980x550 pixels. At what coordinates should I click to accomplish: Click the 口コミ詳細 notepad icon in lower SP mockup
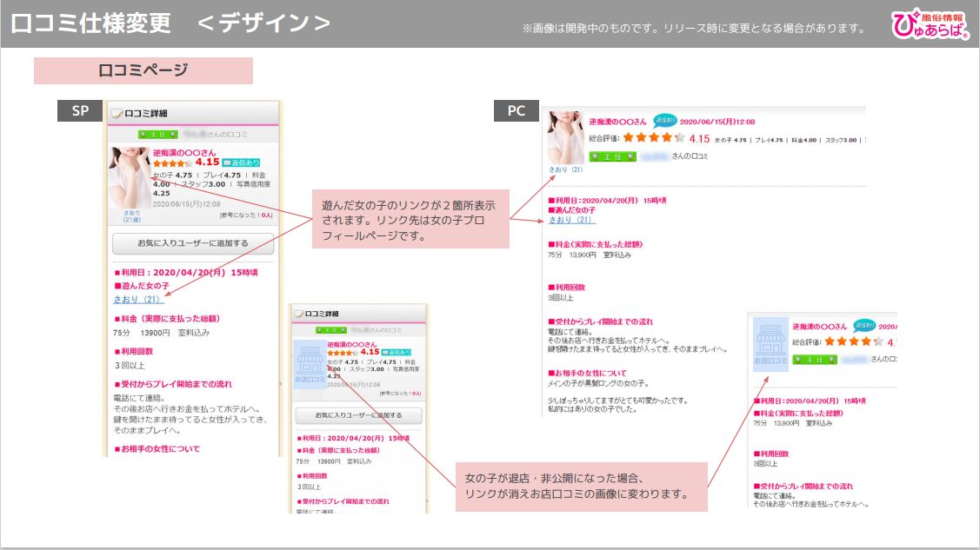(x=299, y=314)
